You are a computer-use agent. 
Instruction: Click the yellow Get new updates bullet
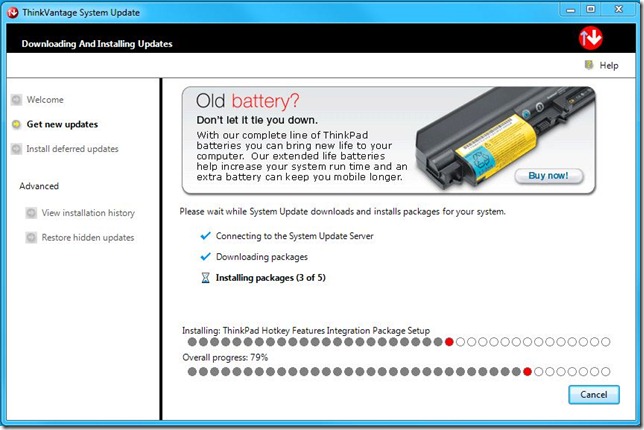16,124
